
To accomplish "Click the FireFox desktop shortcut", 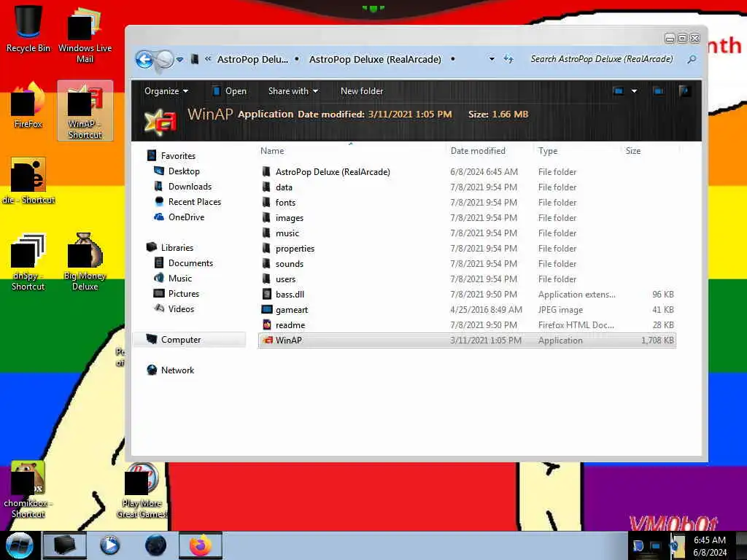I will [28, 106].
